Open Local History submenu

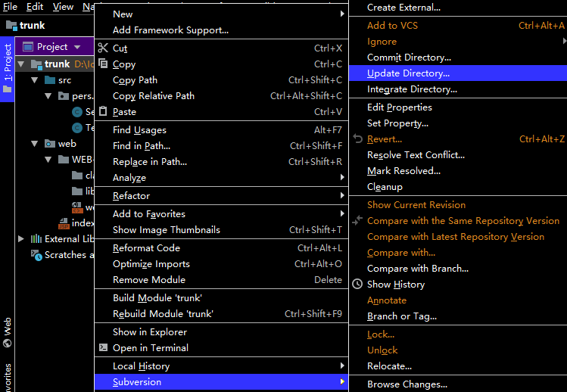pyautogui.click(x=221, y=366)
